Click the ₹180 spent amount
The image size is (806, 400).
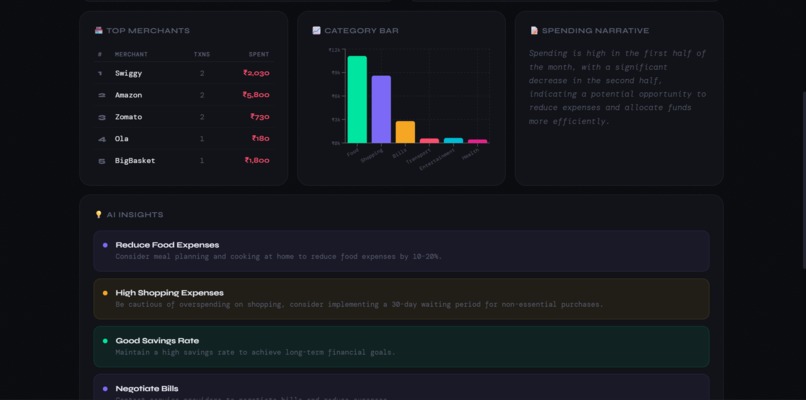pos(261,139)
